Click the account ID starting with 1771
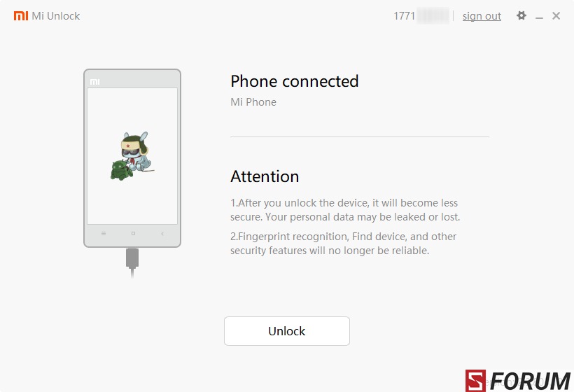The height and width of the screenshot is (392, 574). click(421, 16)
